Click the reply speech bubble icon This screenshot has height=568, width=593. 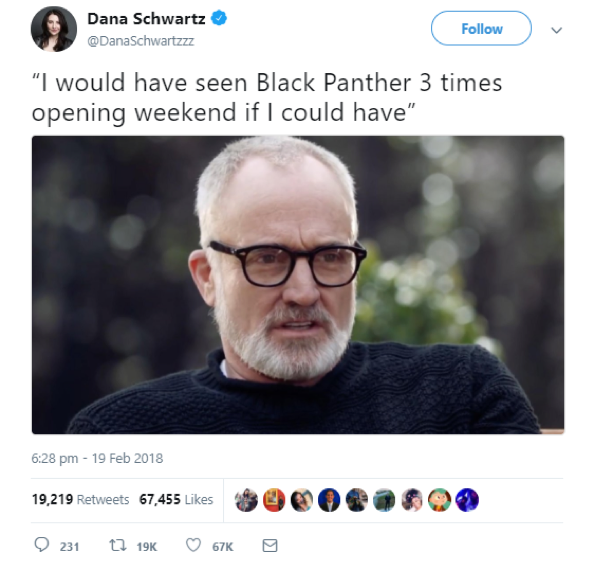click(42, 545)
